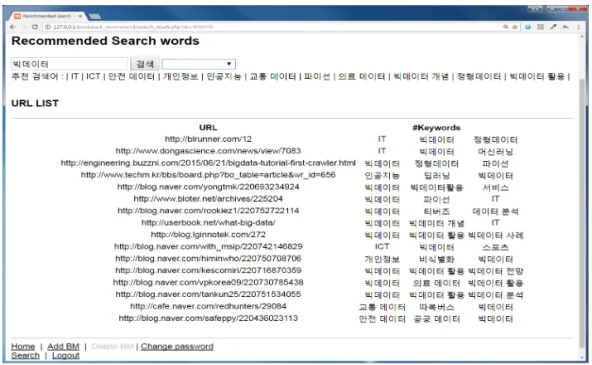Go back with the browser back arrow

coord(12,27)
